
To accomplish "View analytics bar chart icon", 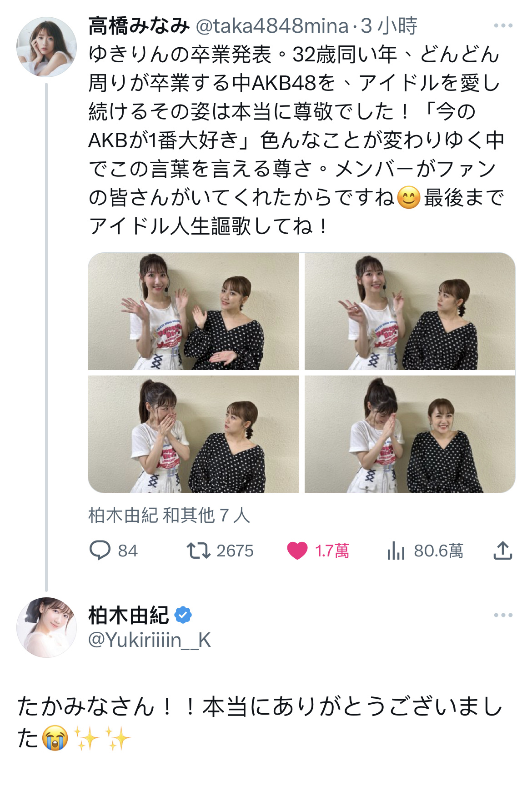I will pos(396,551).
